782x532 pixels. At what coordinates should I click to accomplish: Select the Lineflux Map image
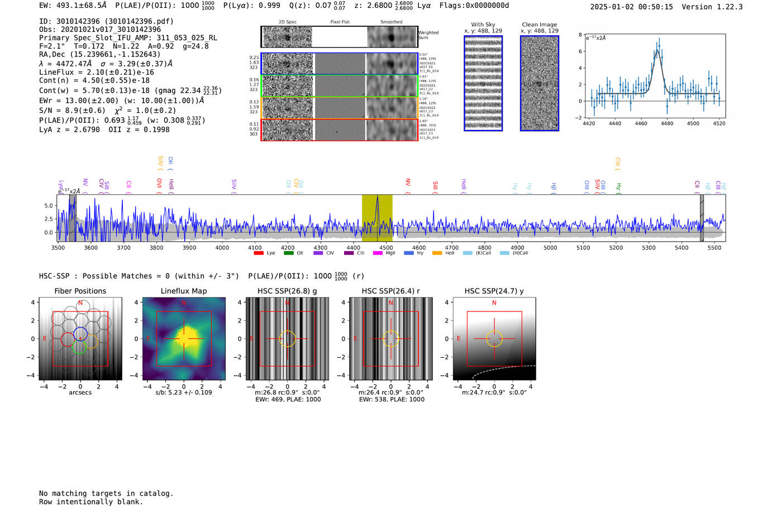pyautogui.click(x=184, y=339)
